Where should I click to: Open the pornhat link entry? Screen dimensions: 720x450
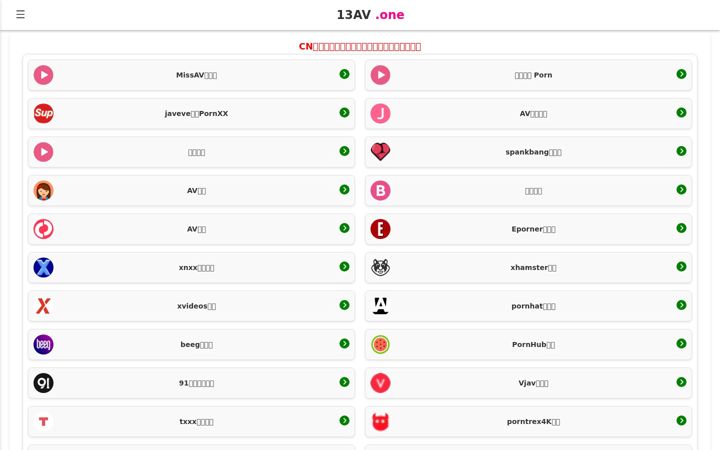[529, 306]
